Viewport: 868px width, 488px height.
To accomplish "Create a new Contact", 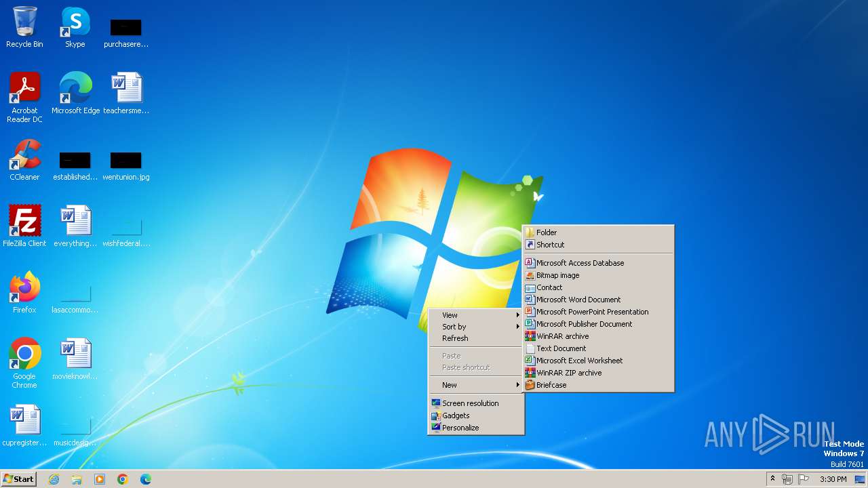I will pyautogui.click(x=598, y=287).
